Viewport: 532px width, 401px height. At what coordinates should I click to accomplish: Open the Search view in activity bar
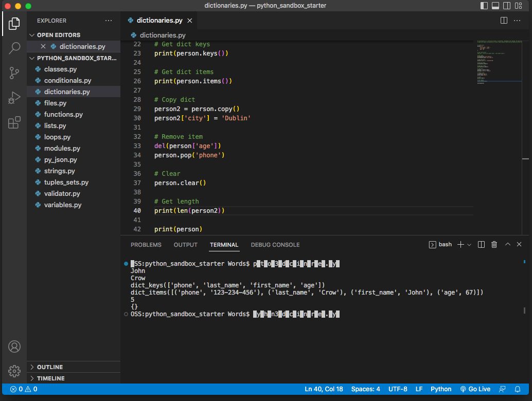(x=14, y=48)
